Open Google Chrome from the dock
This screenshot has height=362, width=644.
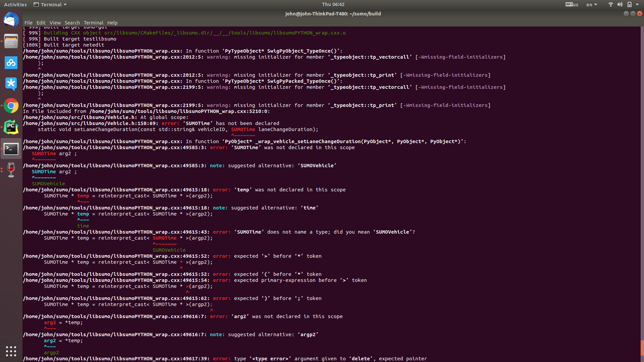pos(11,106)
